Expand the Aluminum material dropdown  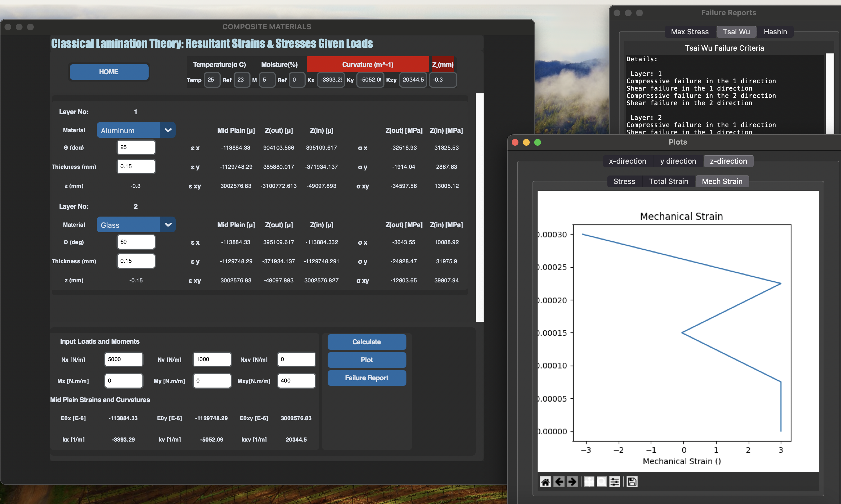[168, 130]
